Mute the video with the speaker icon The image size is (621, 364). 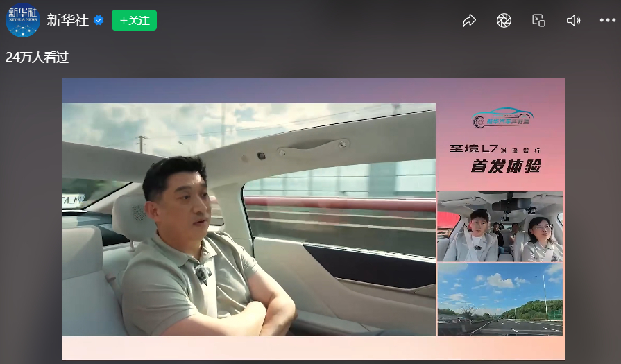click(x=573, y=21)
